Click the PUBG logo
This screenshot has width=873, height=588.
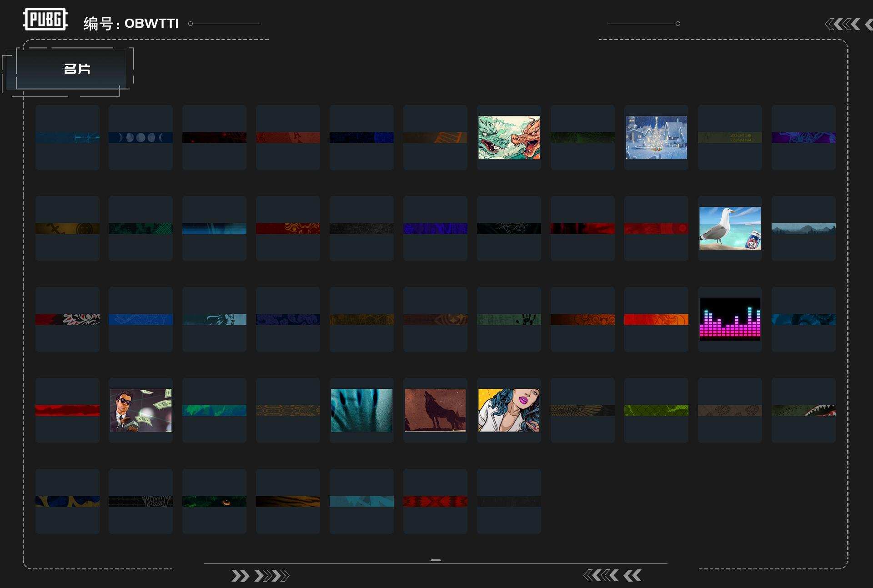(x=45, y=20)
